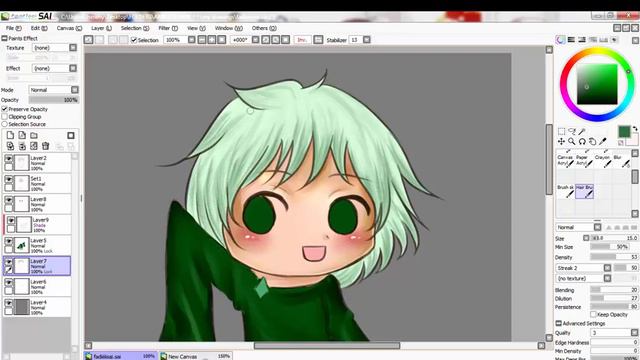Image resolution: width=640 pixels, height=360 pixels.
Task: Select the Selection Source radio button
Action: pos(4,124)
